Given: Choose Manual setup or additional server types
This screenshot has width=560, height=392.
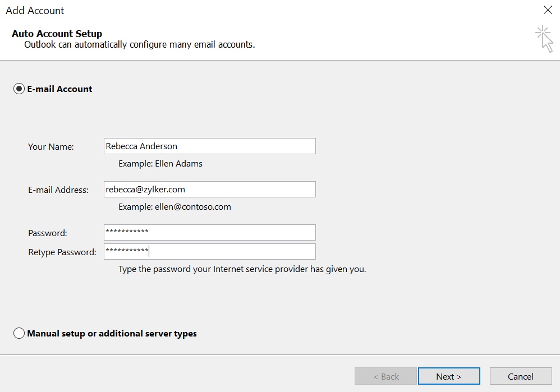Looking at the screenshot, I should click(19, 333).
